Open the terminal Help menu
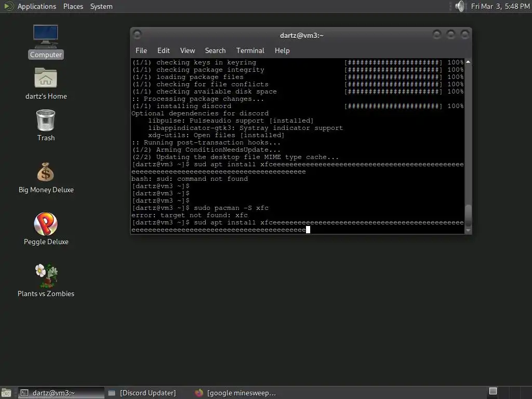The height and width of the screenshot is (399, 532). pos(282,50)
